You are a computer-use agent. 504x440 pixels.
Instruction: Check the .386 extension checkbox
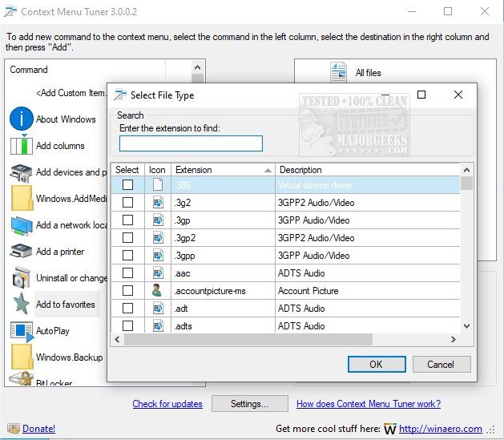click(127, 185)
